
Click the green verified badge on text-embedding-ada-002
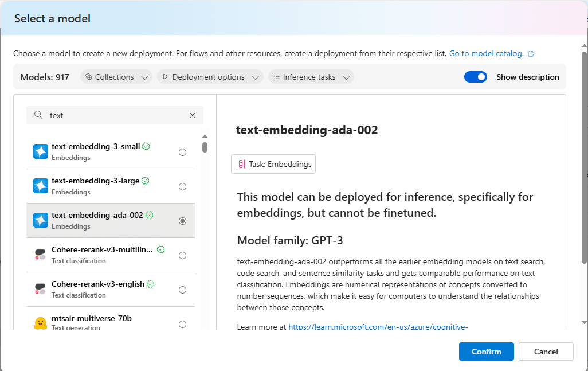click(150, 215)
